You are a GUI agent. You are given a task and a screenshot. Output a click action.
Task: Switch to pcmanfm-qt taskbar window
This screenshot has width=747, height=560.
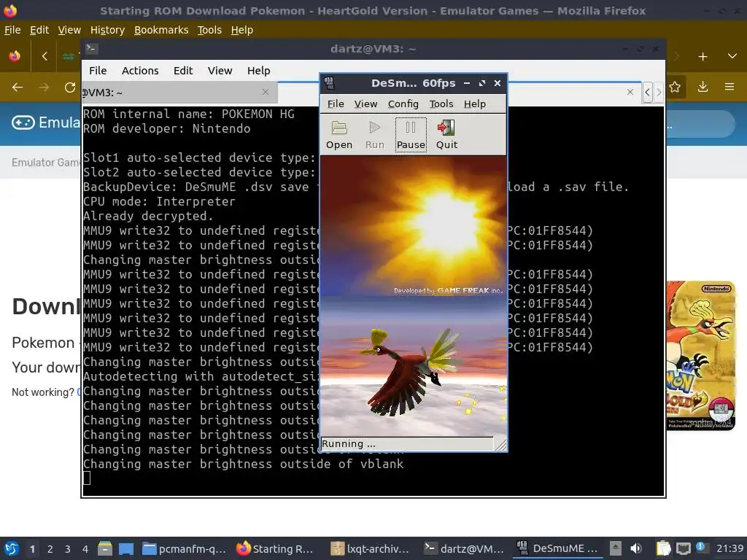point(185,548)
